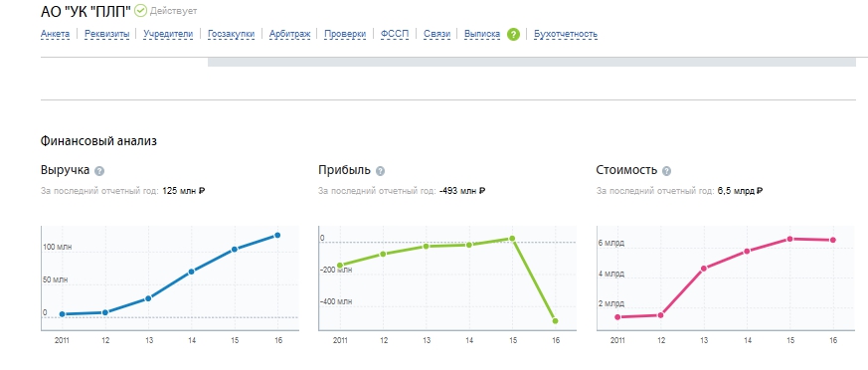The height and width of the screenshot is (370, 868).
Task: Open the Проверки link
Action: pos(345,35)
